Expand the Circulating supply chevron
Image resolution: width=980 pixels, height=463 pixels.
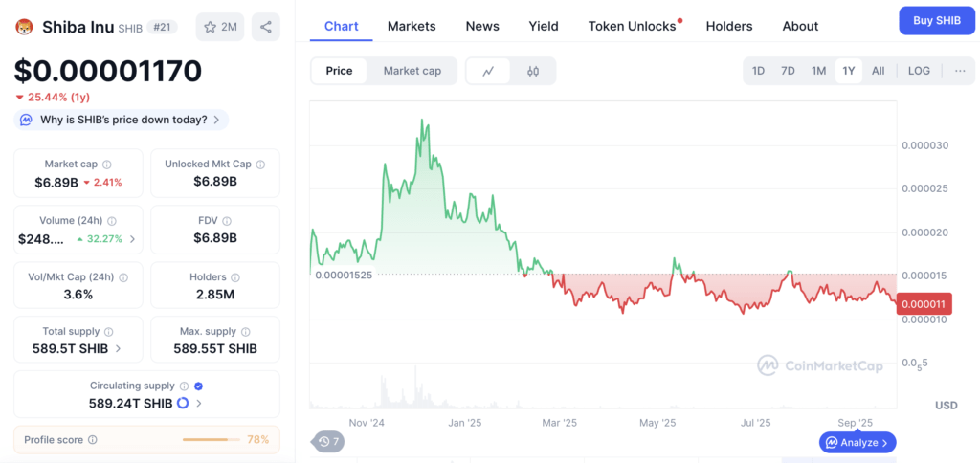[x=199, y=404]
